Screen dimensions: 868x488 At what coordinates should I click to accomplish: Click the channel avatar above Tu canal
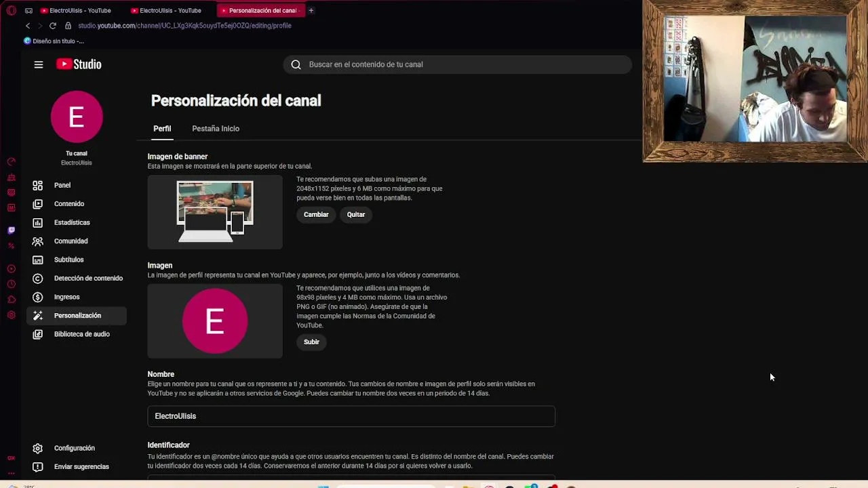[77, 117]
